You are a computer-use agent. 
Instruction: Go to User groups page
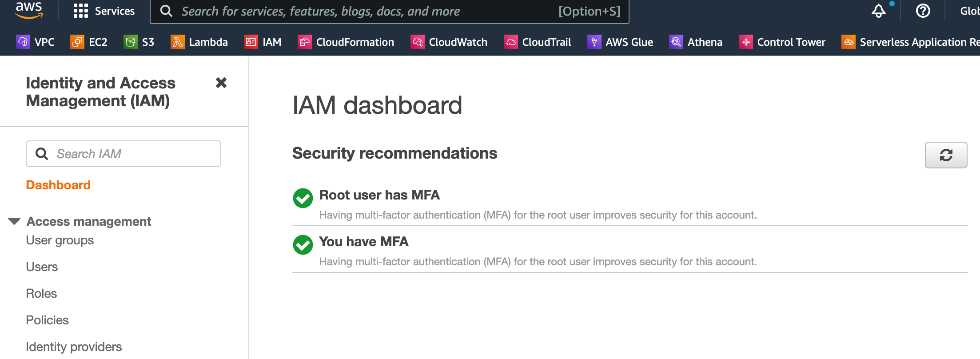[x=60, y=240]
